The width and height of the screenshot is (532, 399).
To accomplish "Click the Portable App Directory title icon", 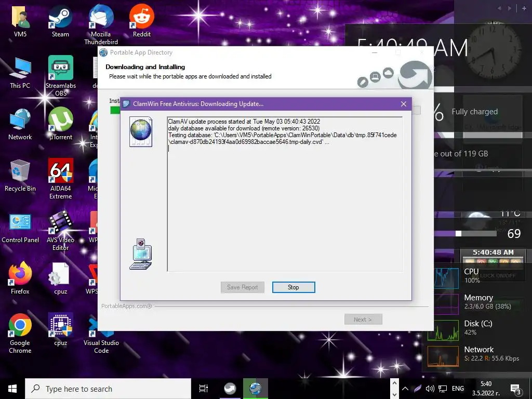I will pyautogui.click(x=103, y=52).
